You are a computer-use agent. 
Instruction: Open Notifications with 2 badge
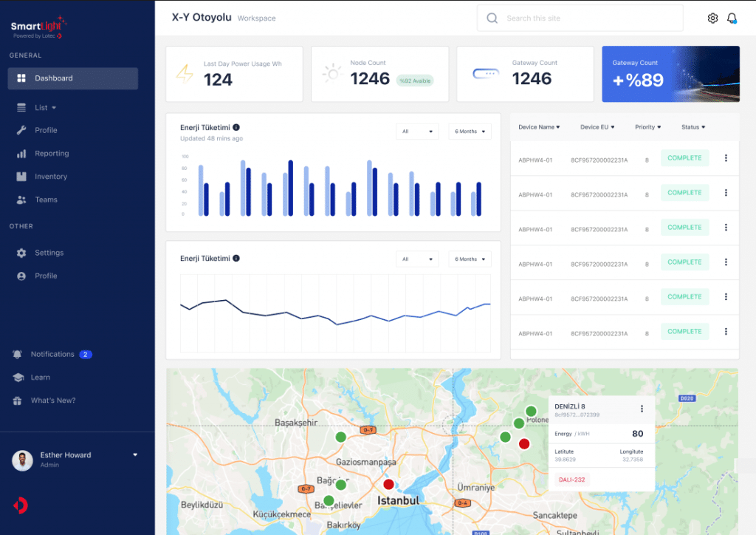coord(52,355)
